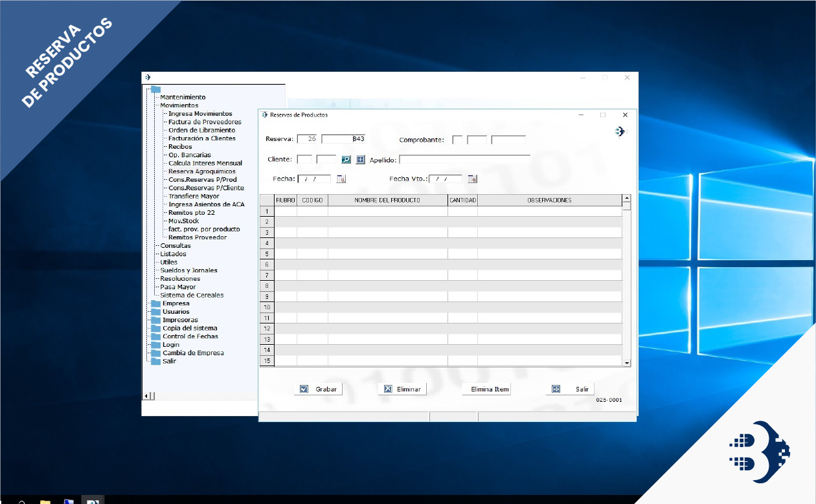The width and height of the screenshot is (816, 504).
Task: Click the add client plus icon
Action: (361, 159)
